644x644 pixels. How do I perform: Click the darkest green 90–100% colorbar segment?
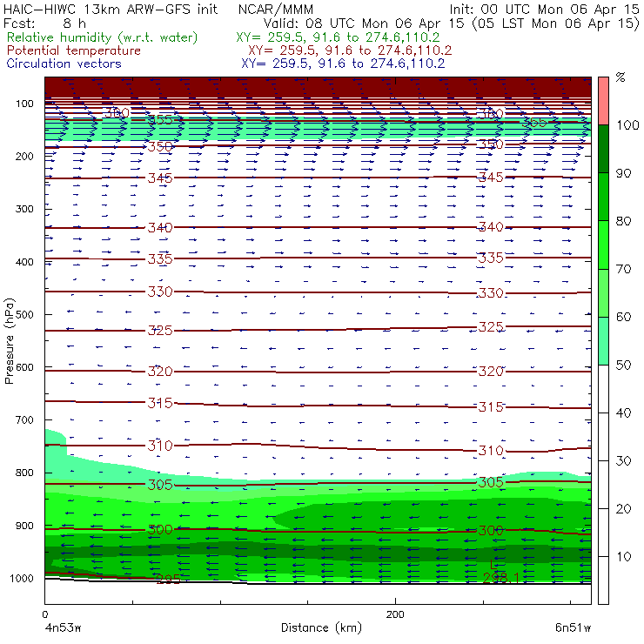[603, 149]
